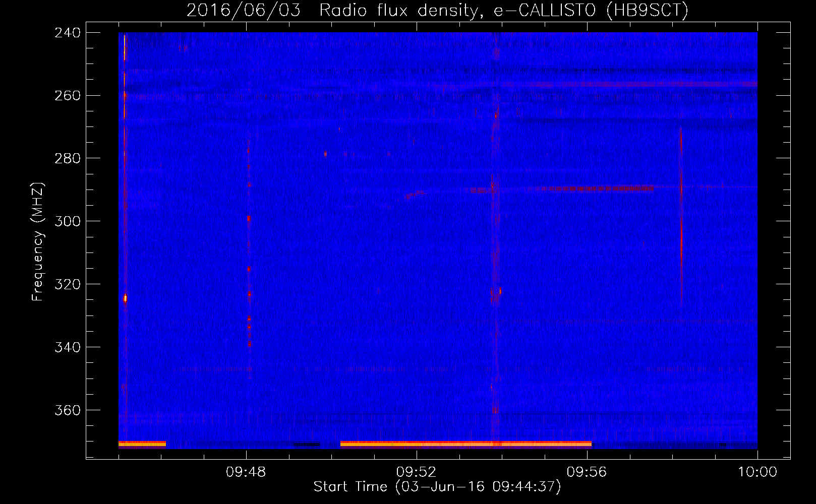Viewport: 816px width, 504px height.
Task: Click the 09:48 time tick label
Action: [246, 472]
